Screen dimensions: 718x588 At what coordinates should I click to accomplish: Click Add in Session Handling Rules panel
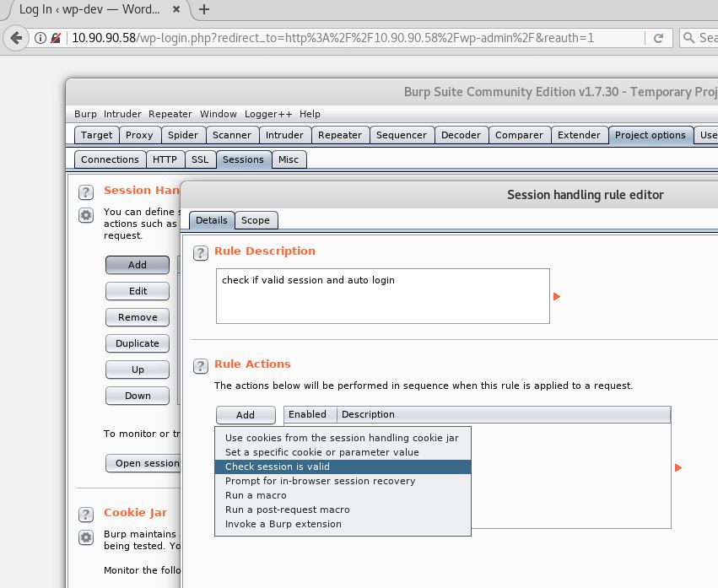coord(138,265)
